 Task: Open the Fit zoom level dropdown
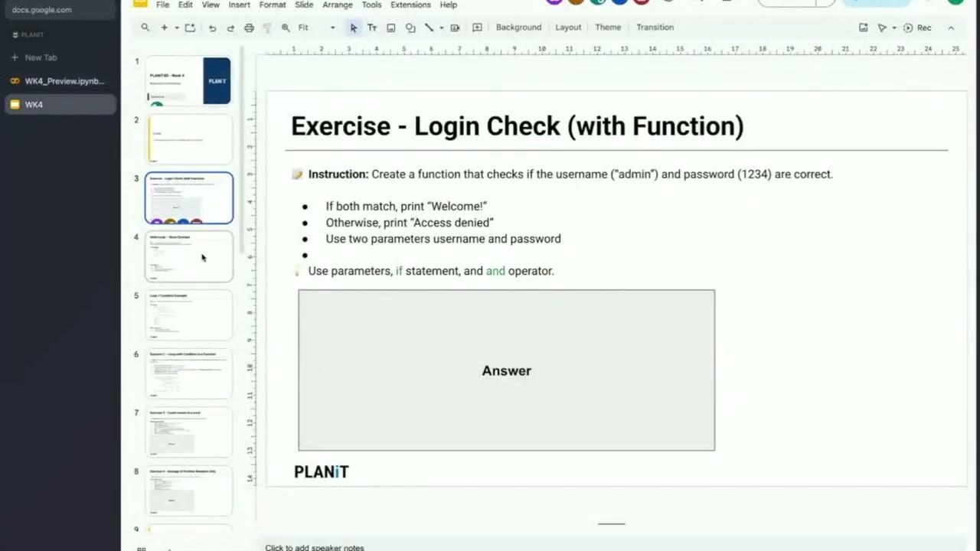(316, 28)
